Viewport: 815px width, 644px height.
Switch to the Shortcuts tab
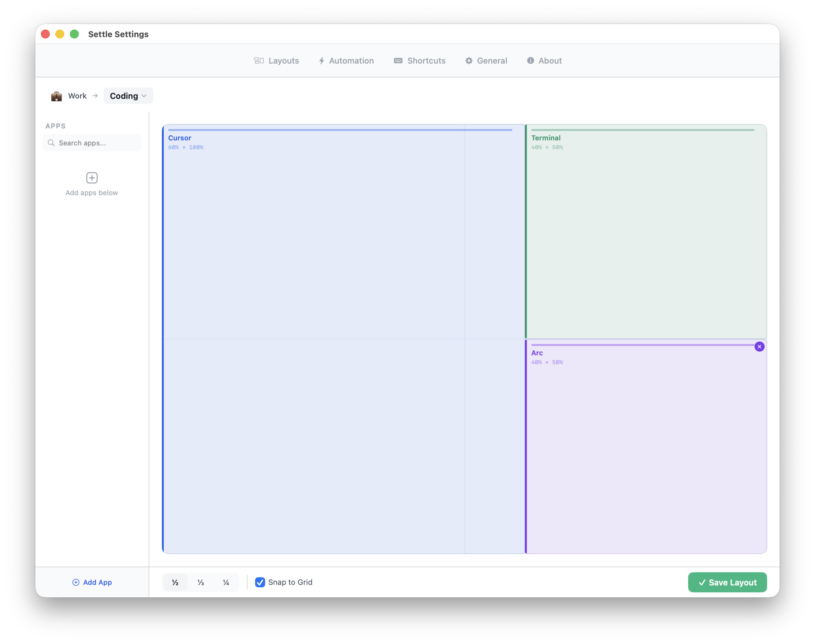point(420,61)
